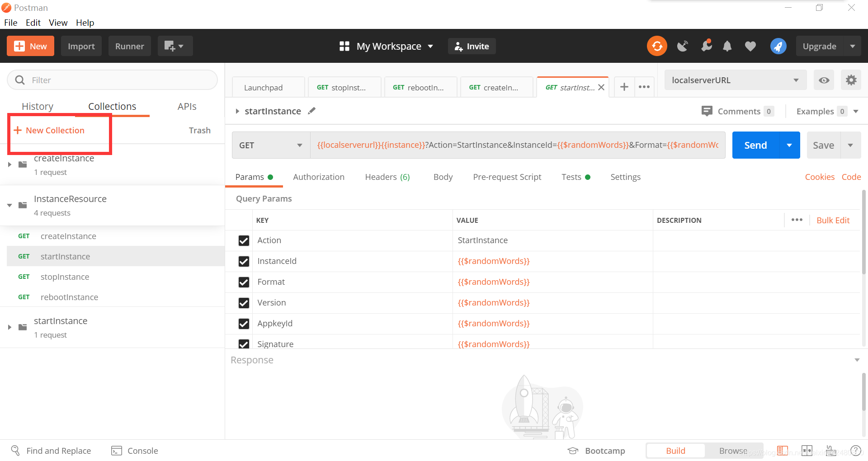Open the manage environments gear icon
The height and width of the screenshot is (461, 868).
click(x=851, y=80)
